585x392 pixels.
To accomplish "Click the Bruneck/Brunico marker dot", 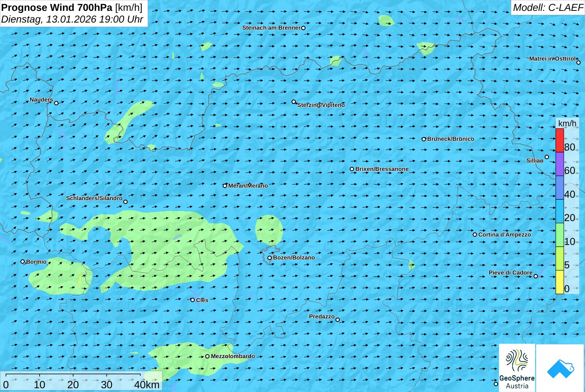I will click(424, 139).
